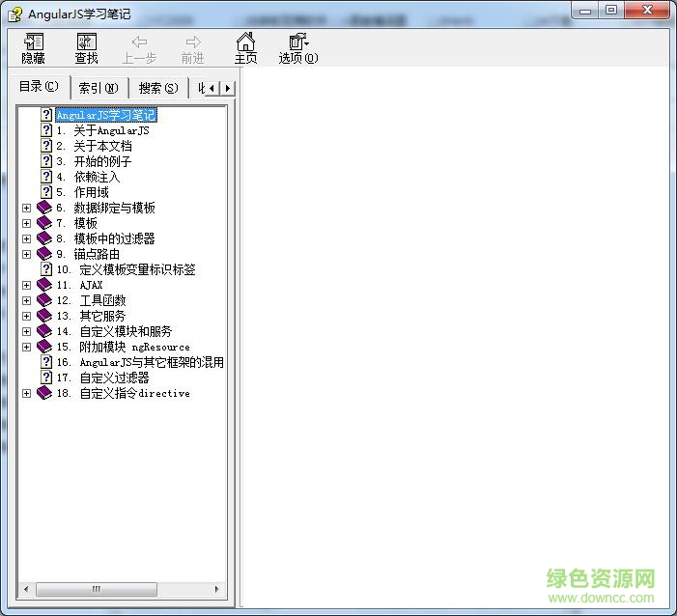
Task: Open topic 3. 开始的例子
Action: tap(94, 161)
